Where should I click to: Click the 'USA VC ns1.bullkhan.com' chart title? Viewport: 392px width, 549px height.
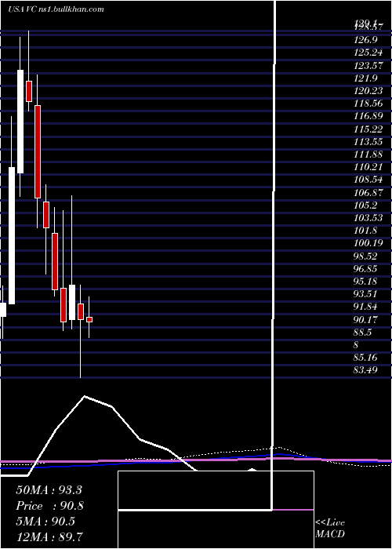[56, 9]
